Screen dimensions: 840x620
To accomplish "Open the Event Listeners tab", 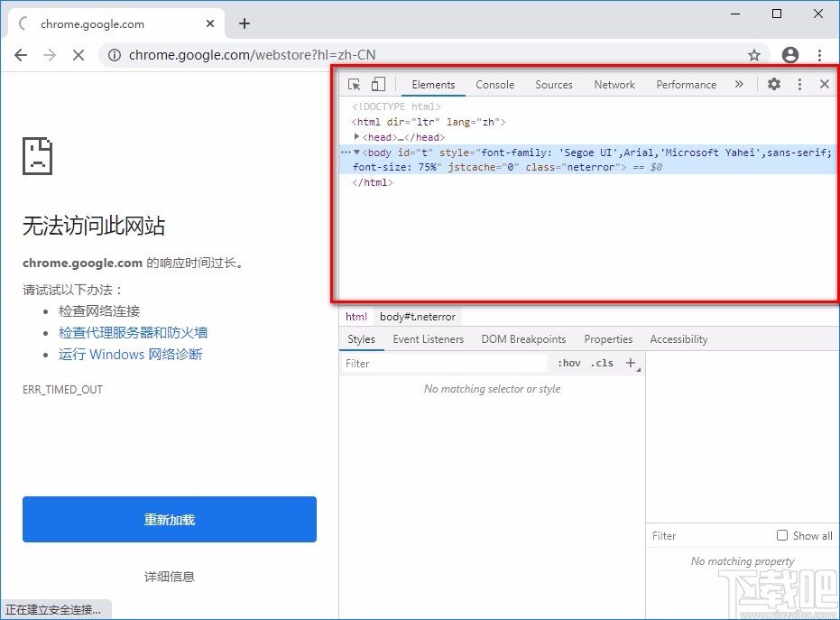I will pos(428,338).
